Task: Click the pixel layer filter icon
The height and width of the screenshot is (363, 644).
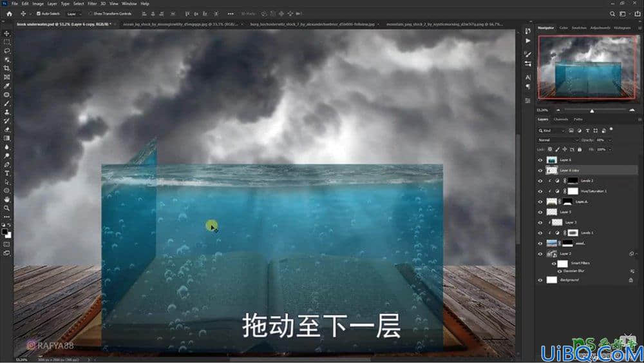Action: point(571,130)
